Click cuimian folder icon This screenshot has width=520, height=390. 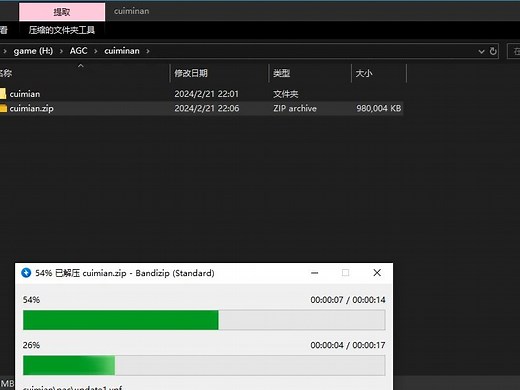(x=3, y=94)
